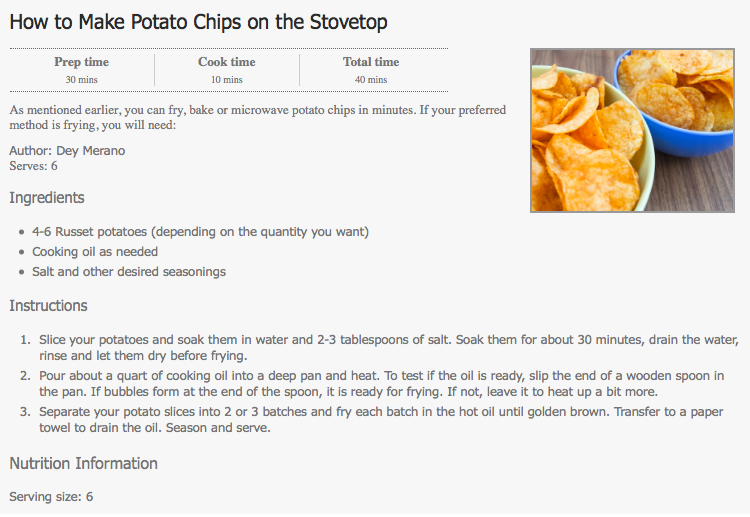Click the Prep time label
This screenshot has width=750, height=517.
point(81,62)
